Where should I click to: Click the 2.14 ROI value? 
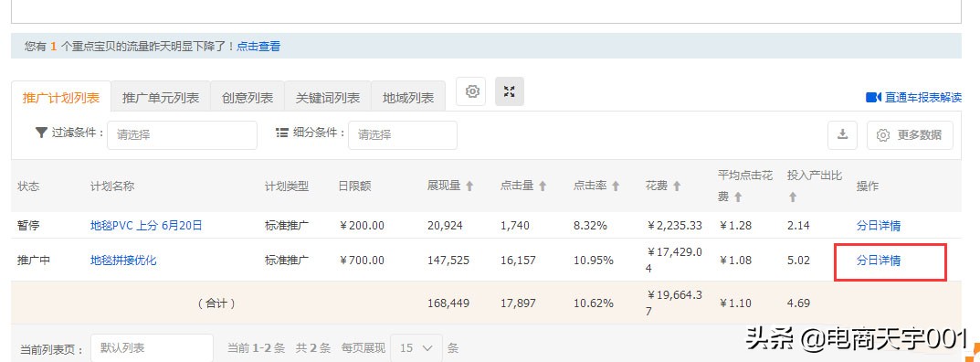pyautogui.click(x=799, y=226)
